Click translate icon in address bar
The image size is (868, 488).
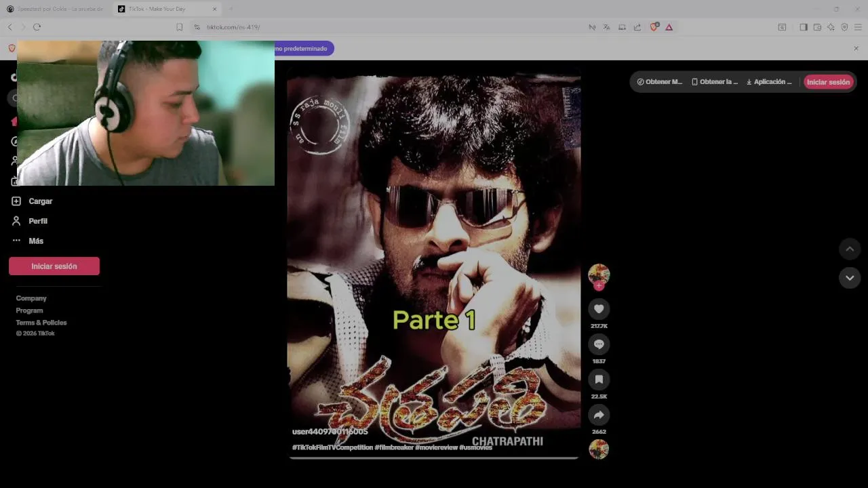606,27
